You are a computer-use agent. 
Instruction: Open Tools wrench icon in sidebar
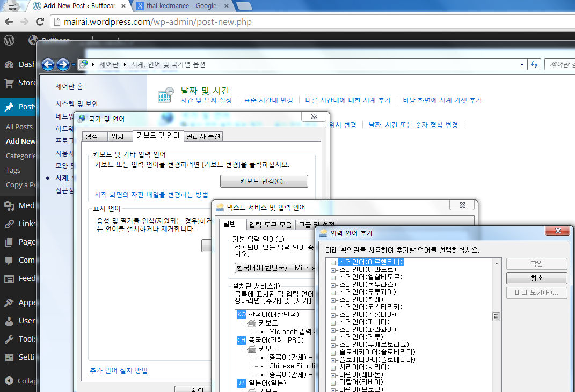pos(9,339)
